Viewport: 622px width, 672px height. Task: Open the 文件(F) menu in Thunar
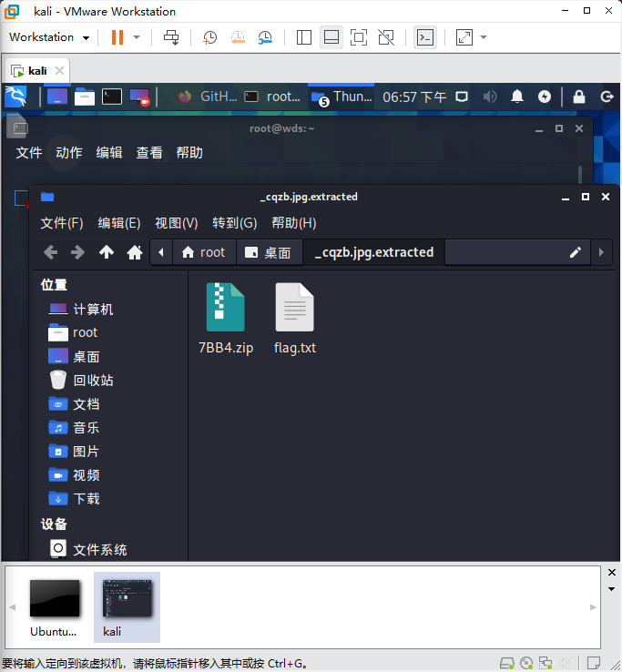(62, 223)
